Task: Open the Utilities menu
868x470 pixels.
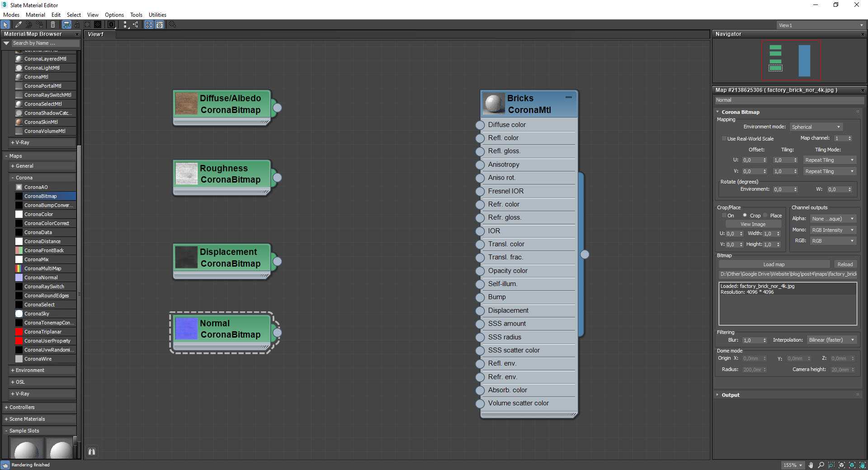Action: (157, 15)
